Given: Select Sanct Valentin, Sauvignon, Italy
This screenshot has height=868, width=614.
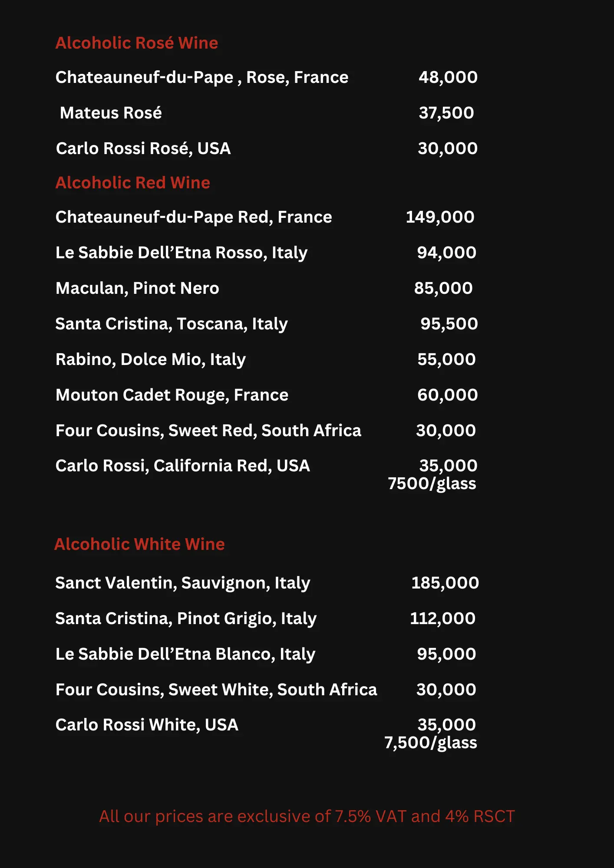Looking at the screenshot, I should 183,583.
